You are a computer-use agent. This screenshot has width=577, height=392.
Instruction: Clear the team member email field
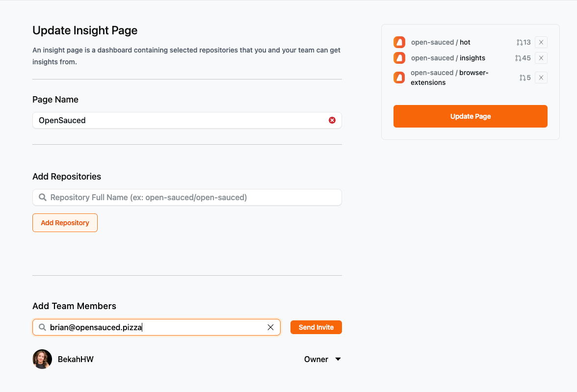[x=270, y=327]
